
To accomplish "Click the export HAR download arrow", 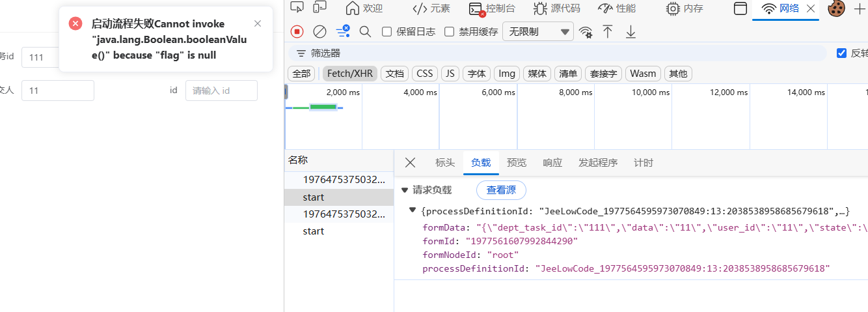I will (631, 31).
